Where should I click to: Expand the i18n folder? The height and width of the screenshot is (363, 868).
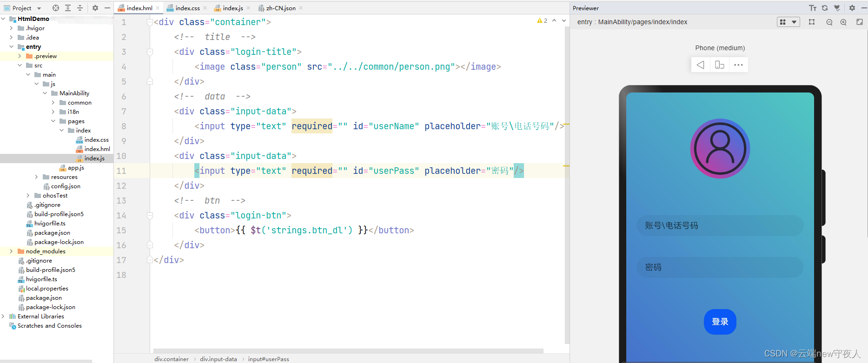53,112
